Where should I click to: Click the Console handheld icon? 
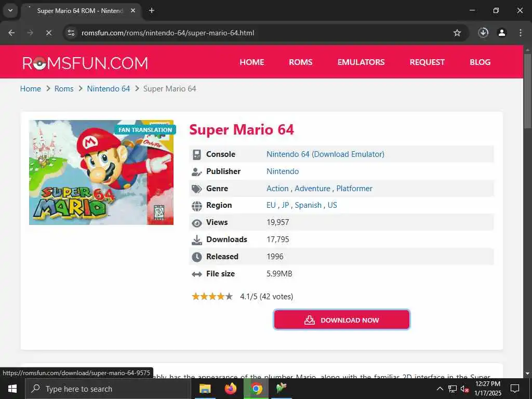(x=197, y=154)
